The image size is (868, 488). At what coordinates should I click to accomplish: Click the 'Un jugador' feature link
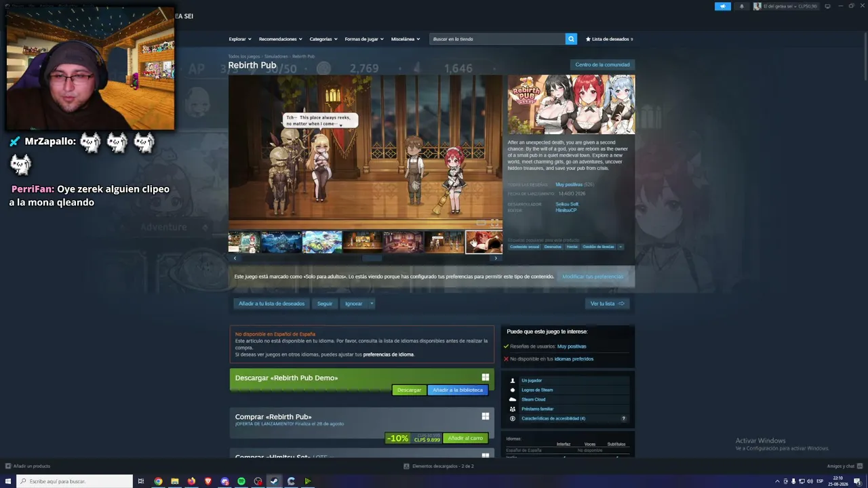click(x=532, y=380)
